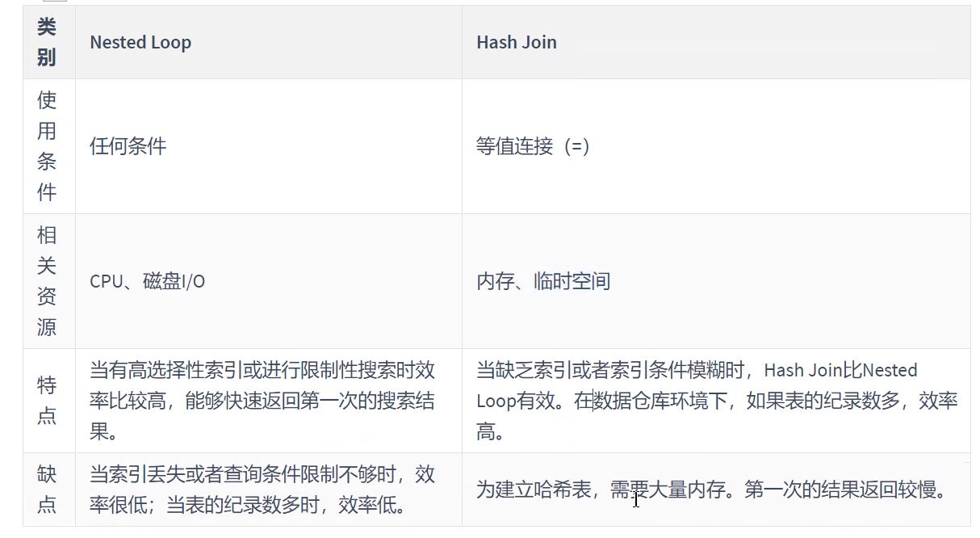Select the Nested Loop column header

coord(268,42)
